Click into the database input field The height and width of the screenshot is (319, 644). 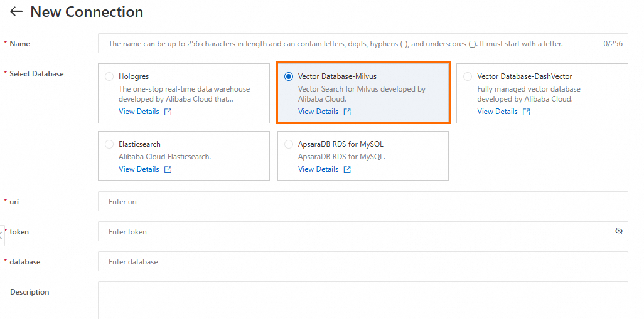pyautogui.click(x=363, y=261)
